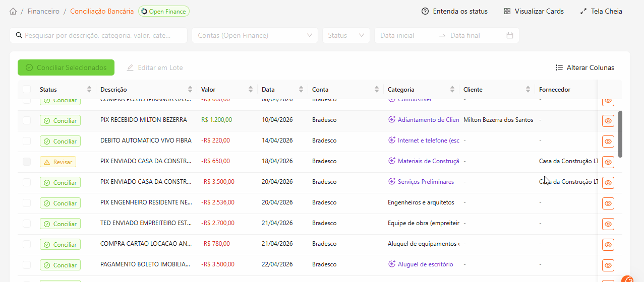Select PIX ENGENHEIRO RESIDENTE row checkbox
The width and height of the screenshot is (644, 282).
tap(27, 203)
